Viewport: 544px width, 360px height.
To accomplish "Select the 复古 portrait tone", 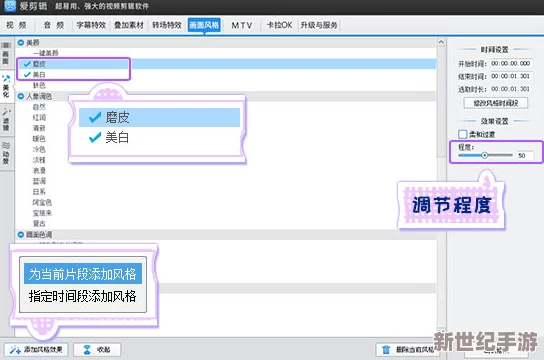I will [39, 223].
